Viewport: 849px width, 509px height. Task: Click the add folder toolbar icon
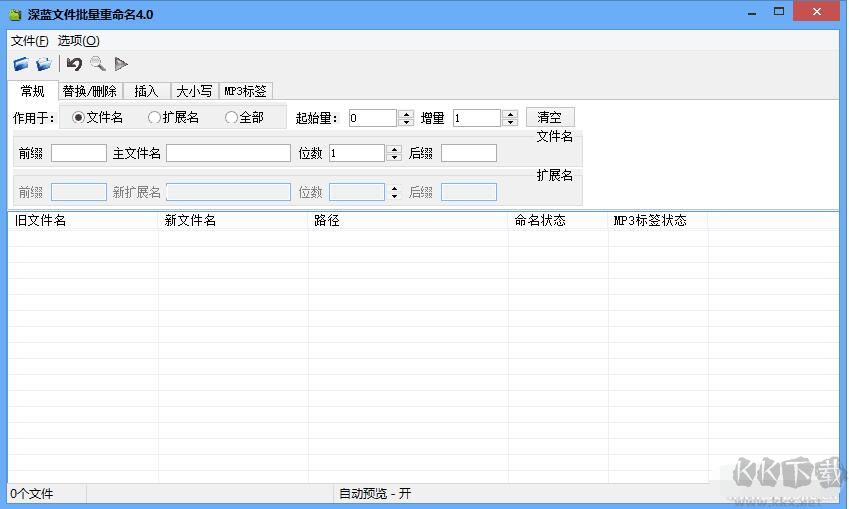coord(43,64)
